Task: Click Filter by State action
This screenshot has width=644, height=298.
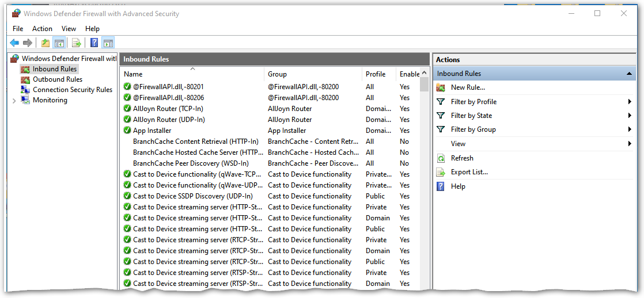Action: (x=472, y=116)
